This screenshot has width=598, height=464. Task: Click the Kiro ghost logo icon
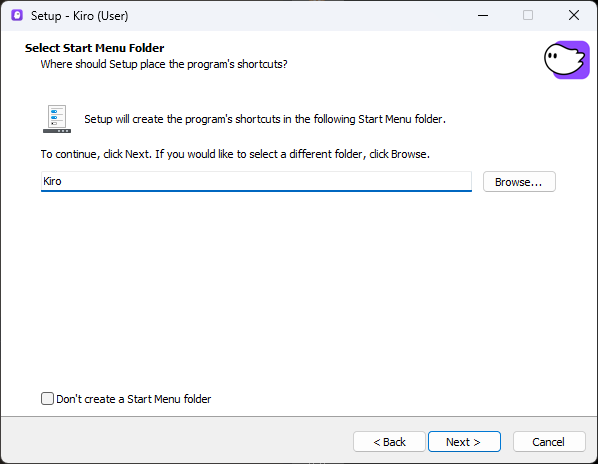coord(567,60)
